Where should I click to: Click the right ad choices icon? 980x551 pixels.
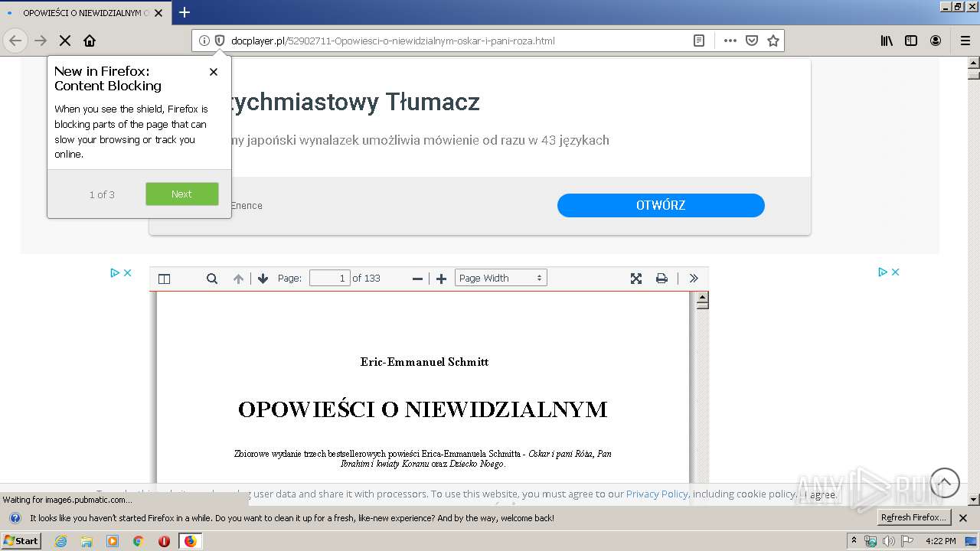(883, 272)
